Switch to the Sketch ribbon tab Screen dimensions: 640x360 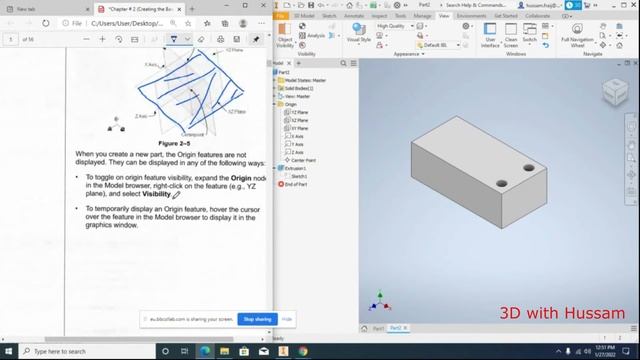[329, 16]
